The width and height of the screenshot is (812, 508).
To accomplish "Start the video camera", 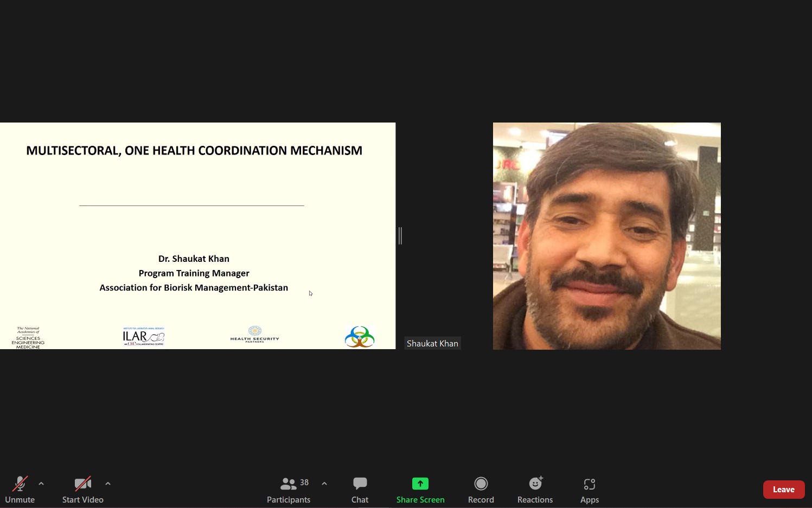I will pos(83,490).
